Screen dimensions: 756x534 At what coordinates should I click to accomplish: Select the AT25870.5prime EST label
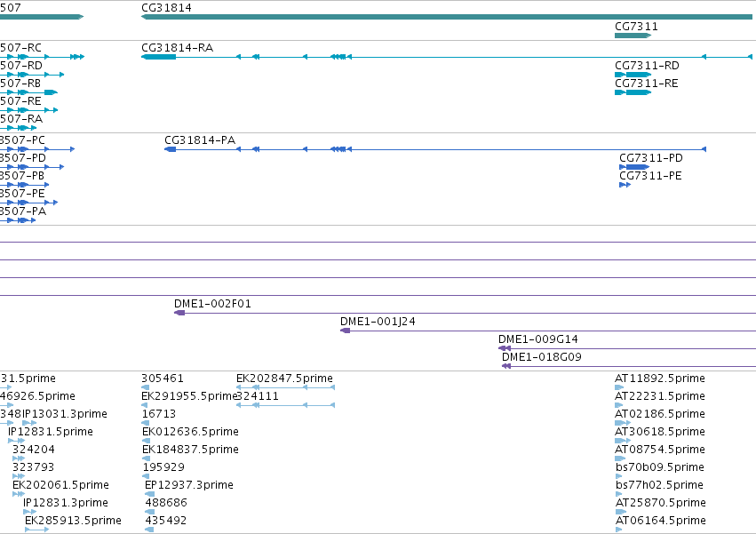pyautogui.click(x=661, y=503)
